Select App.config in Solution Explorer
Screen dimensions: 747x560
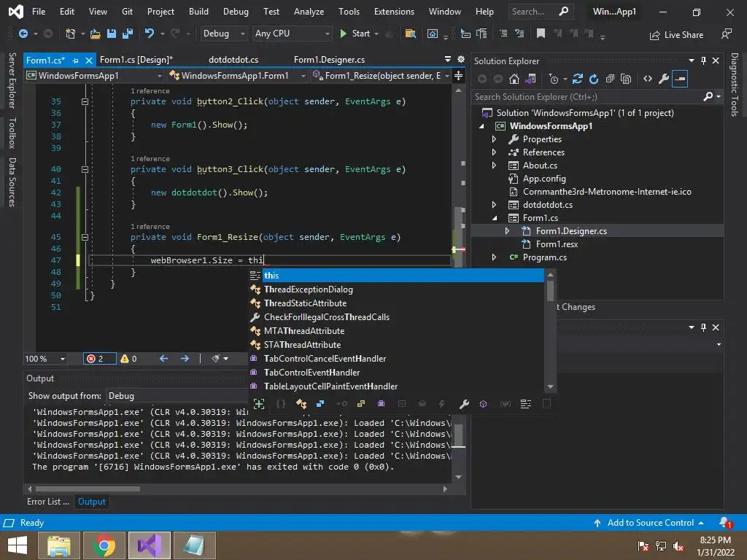[x=544, y=179]
